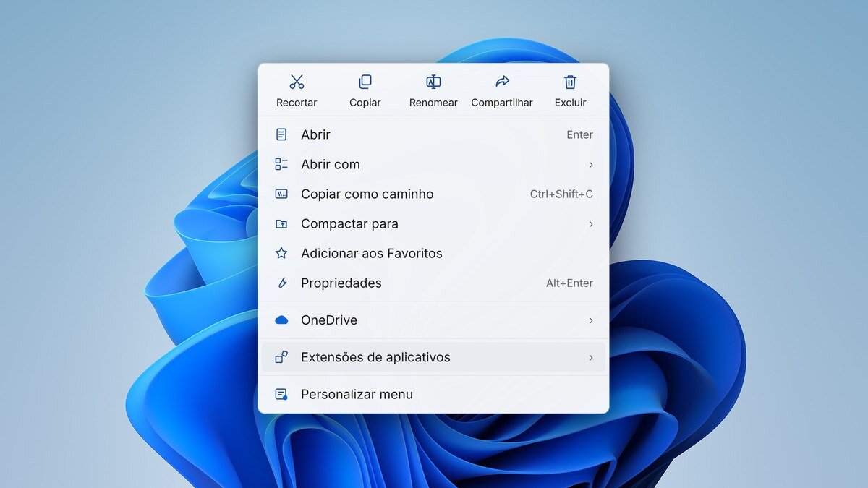Click the Renomear text label
Image resolution: width=868 pixels, height=488 pixels.
[x=433, y=103]
